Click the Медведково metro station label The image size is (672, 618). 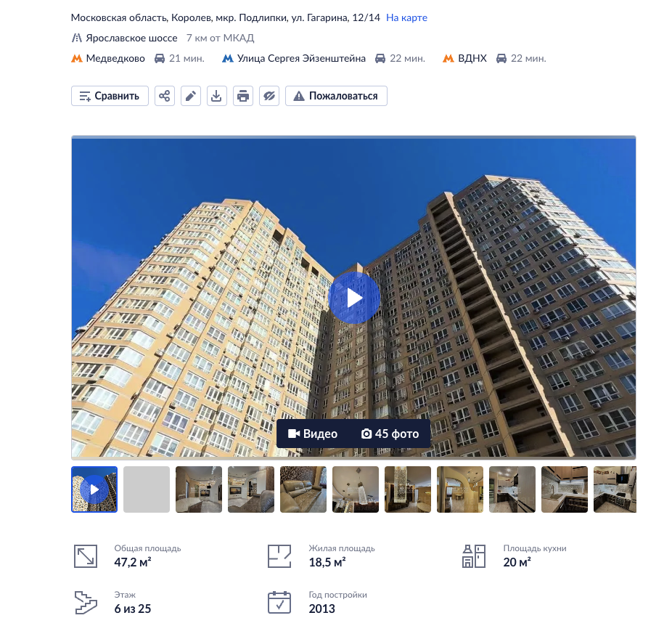pyautogui.click(x=115, y=58)
